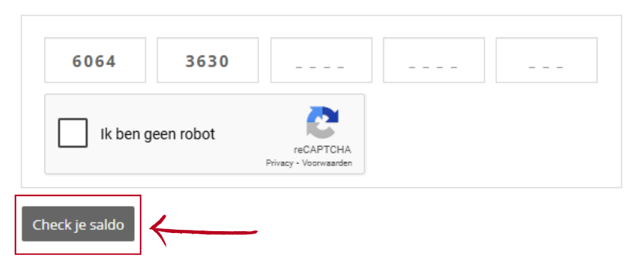Click the reCAPTCHA brand text under logo
Screen dimensions: 644x275
point(323,150)
